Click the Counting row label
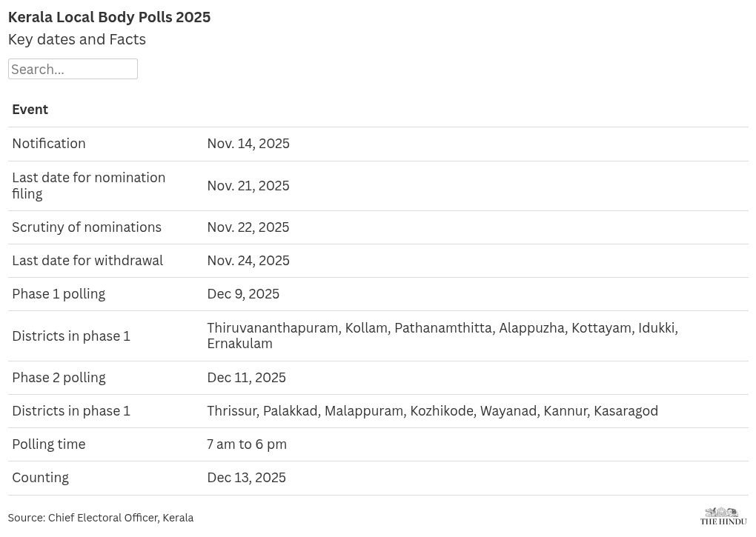 point(41,478)
